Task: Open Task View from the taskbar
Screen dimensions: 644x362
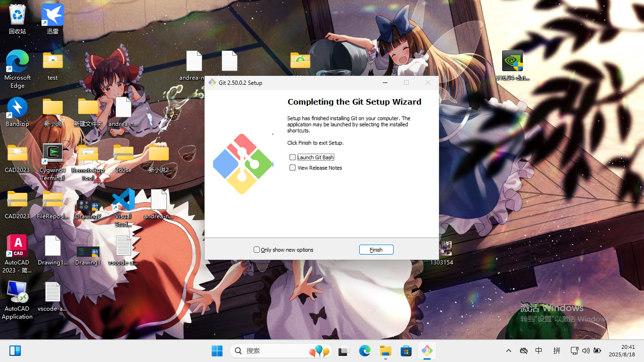Action: tap(343, 351)
